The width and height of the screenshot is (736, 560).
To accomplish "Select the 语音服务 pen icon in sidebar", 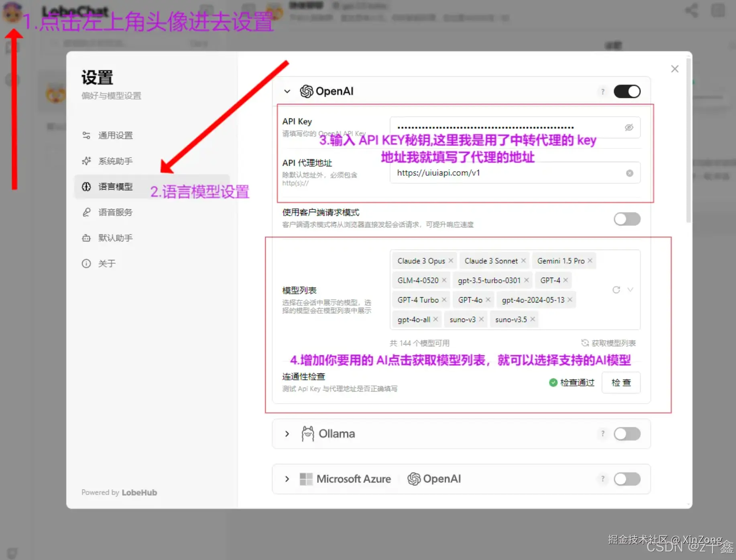I will (86, 212).
